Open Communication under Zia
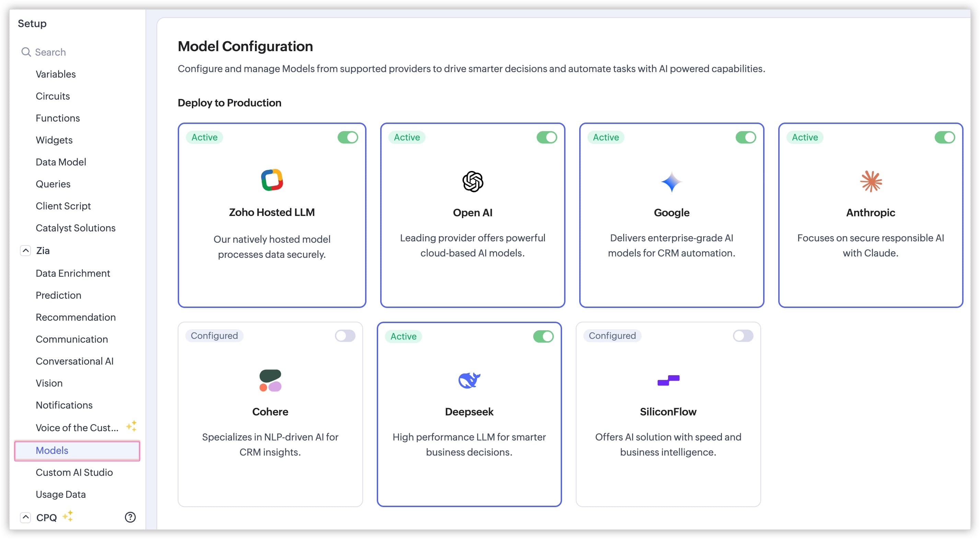 (x=72, y=339)
